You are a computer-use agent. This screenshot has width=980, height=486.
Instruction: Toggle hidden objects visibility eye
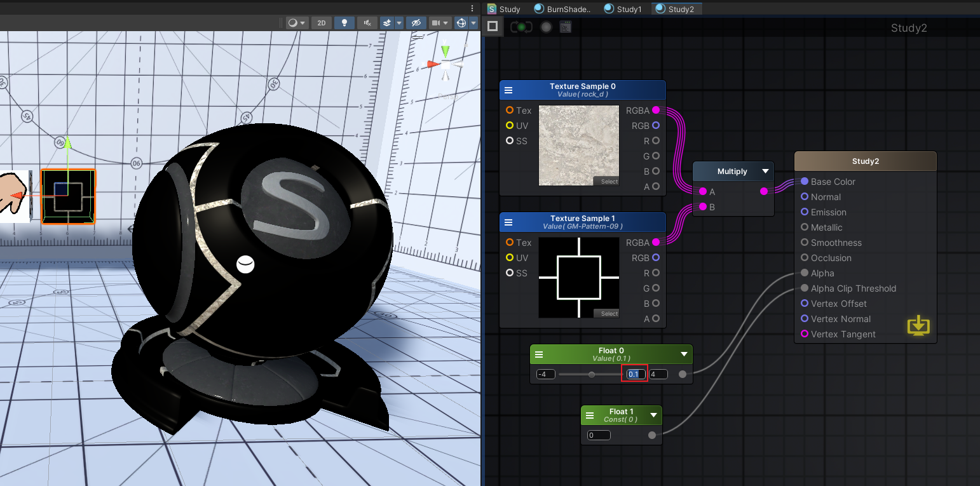point(416,23)
